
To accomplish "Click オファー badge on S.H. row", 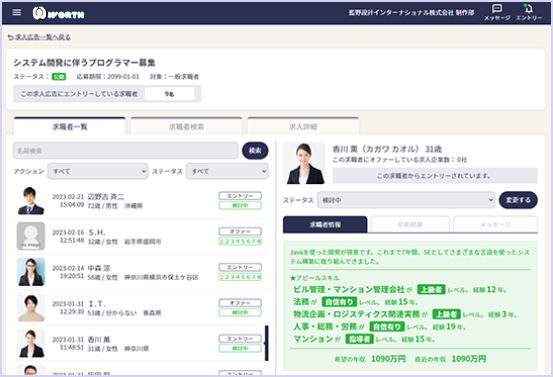I will point(240,231).
